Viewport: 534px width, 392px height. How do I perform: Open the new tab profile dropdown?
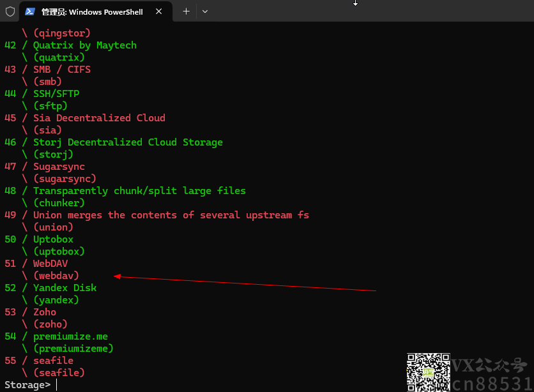click(x=204, y=11)
